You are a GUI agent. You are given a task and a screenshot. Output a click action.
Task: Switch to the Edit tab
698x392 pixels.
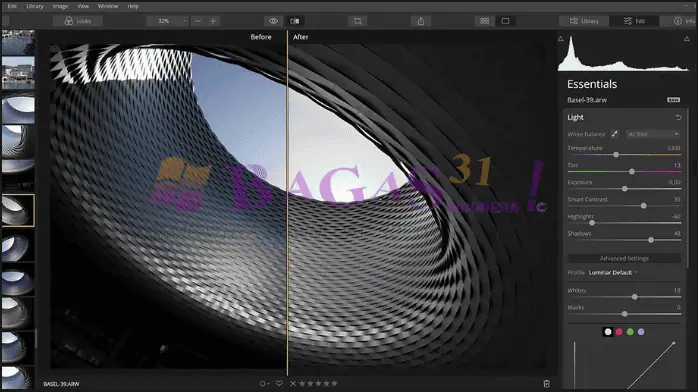click(634, 21)
